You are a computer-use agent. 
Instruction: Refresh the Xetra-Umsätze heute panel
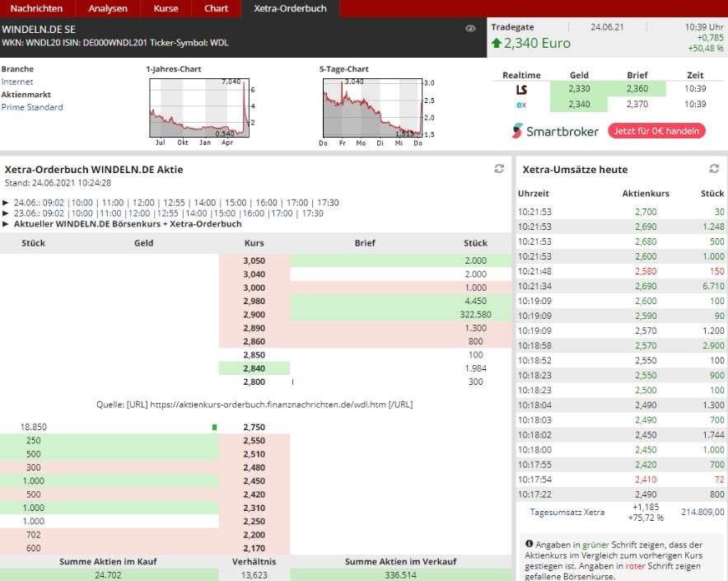coord(714,169)
